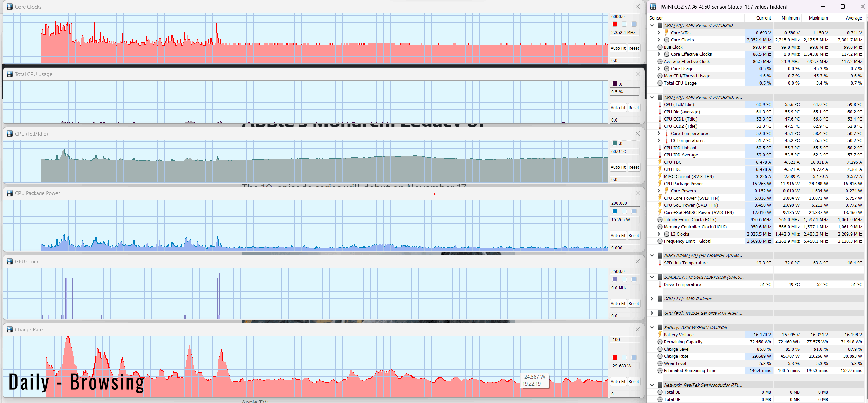Click the Charge Rate graph window icon
868x403 pixels.
coord(10,330)
